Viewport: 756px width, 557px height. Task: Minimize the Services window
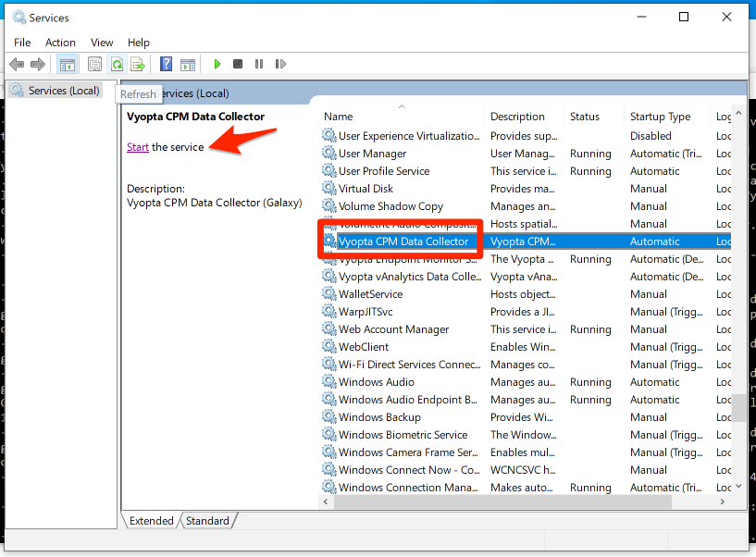tap(641, 17)
